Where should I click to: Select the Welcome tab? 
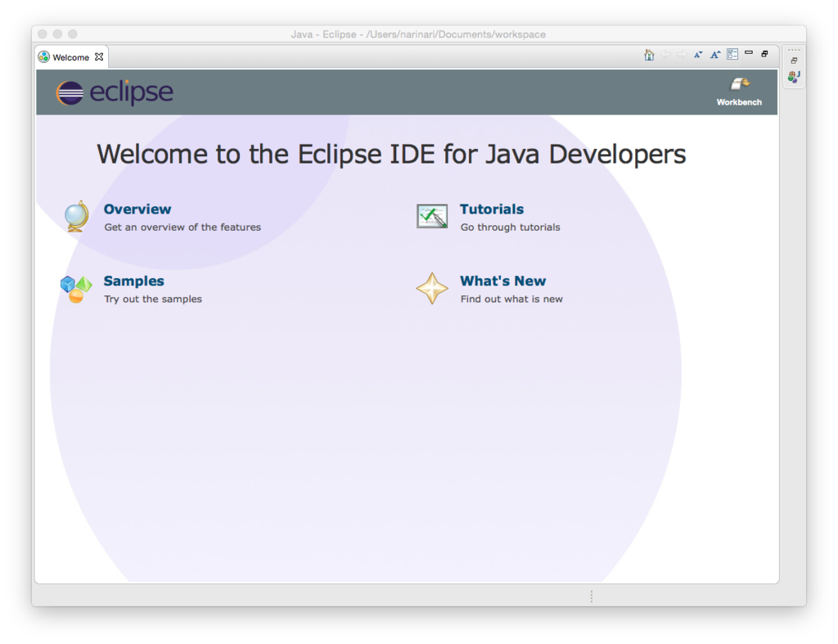point(70,57)
